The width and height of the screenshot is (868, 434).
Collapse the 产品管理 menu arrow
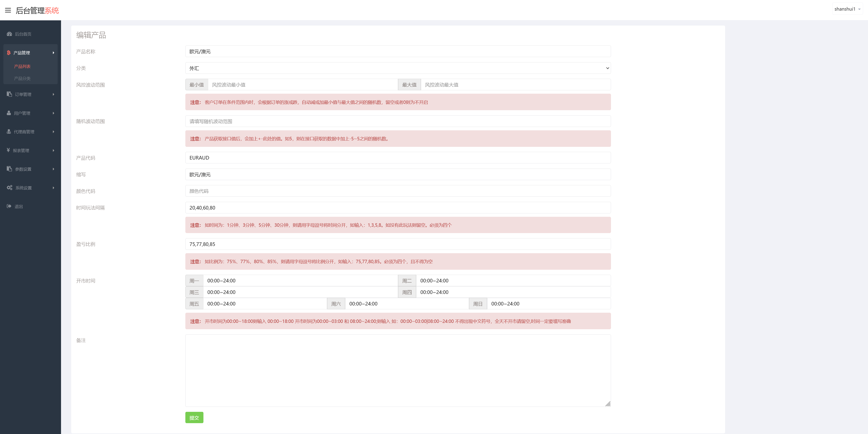[x=54, y=52]
